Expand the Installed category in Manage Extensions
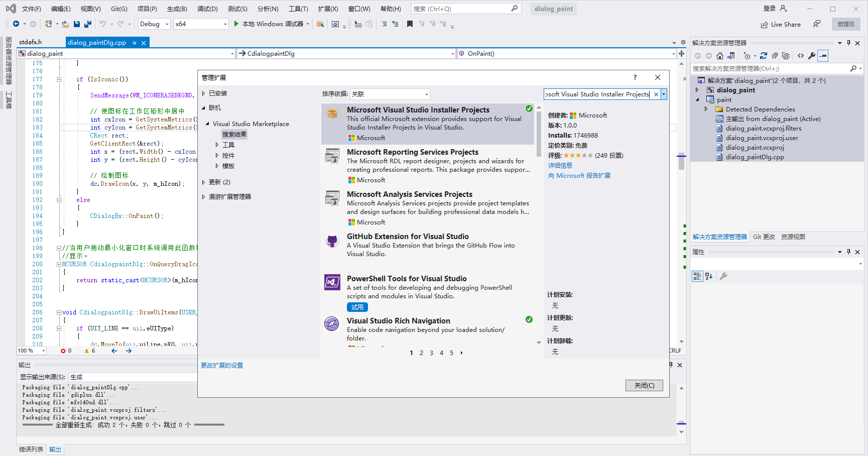 pos(203,93)
